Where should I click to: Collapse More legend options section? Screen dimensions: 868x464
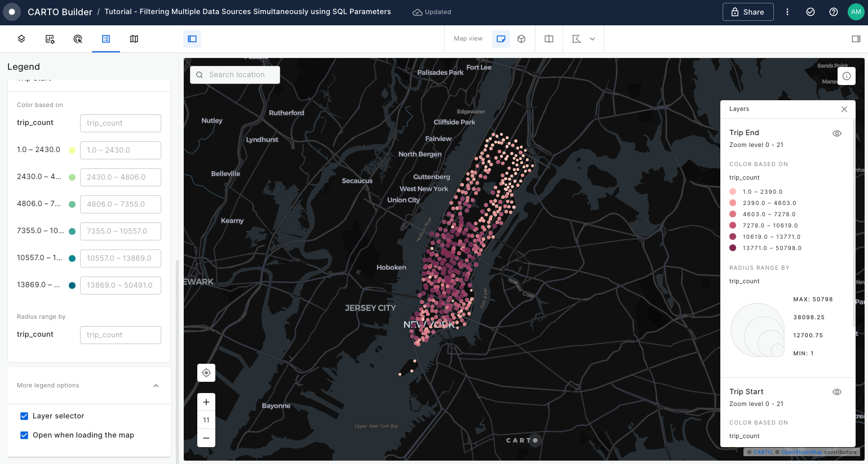[x=156, y=386]
